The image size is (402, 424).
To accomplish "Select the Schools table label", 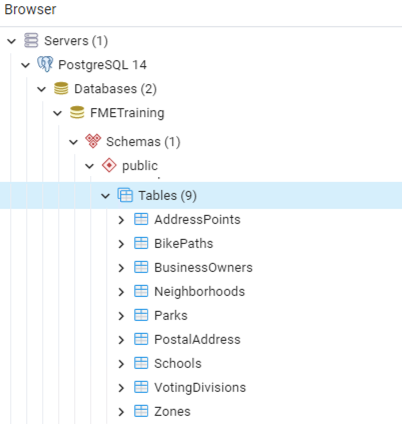I will (178, 363).
